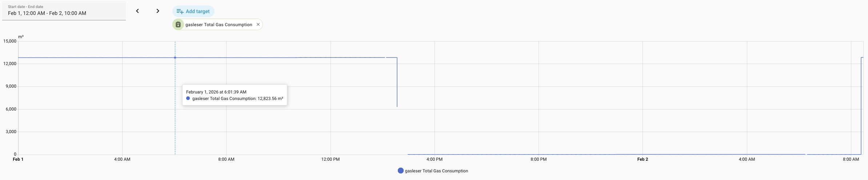Click the 12,823.56 m³ tooltip reading

click(270, 99)
